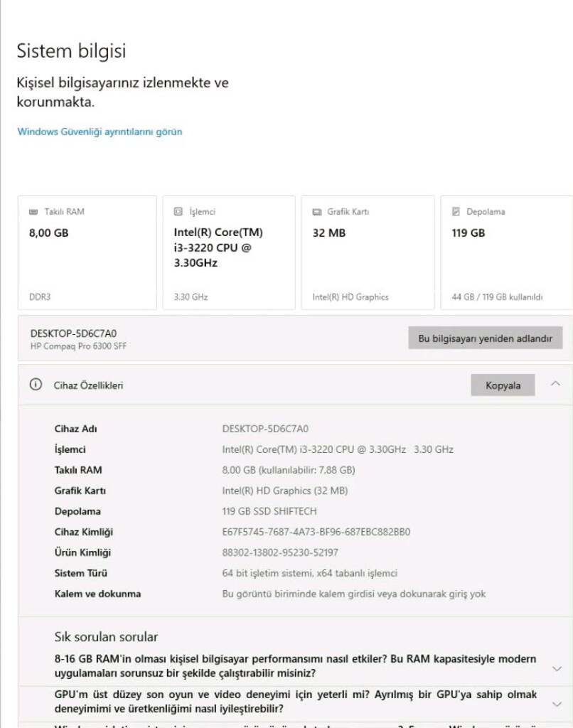Expand the GPU question chevron
The height and width of the screenshot is (728, 573).
[557, 704]
